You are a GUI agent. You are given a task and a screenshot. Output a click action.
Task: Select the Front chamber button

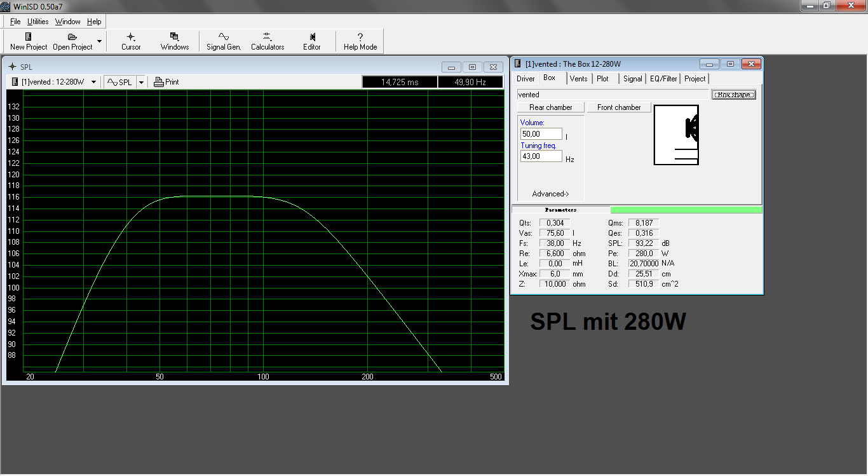pyautogui.click(x=619, y=107)
